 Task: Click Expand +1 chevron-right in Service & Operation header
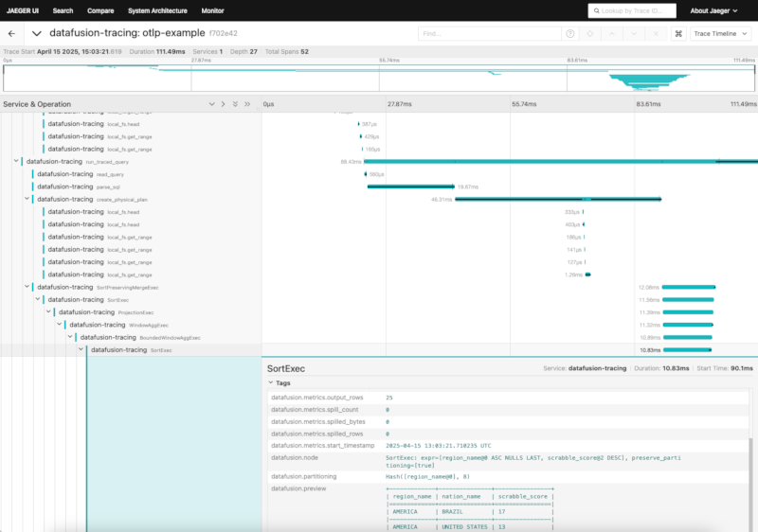point(223,104)
